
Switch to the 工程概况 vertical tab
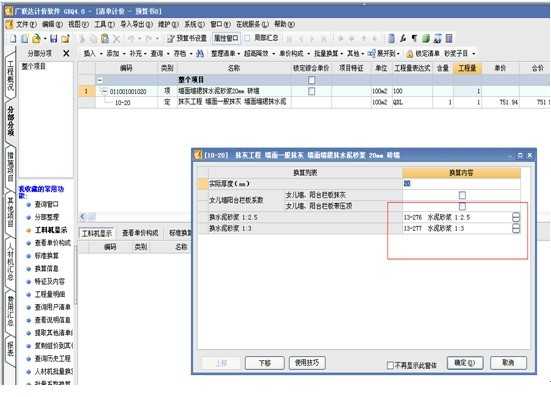point(11,75)
